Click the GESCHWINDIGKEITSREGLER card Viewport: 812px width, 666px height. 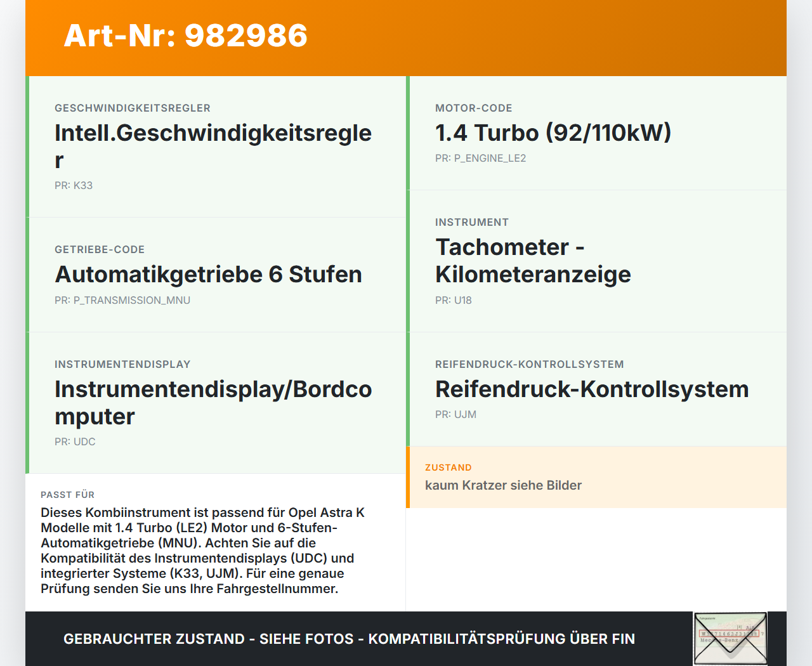click(x=216, y=146)
